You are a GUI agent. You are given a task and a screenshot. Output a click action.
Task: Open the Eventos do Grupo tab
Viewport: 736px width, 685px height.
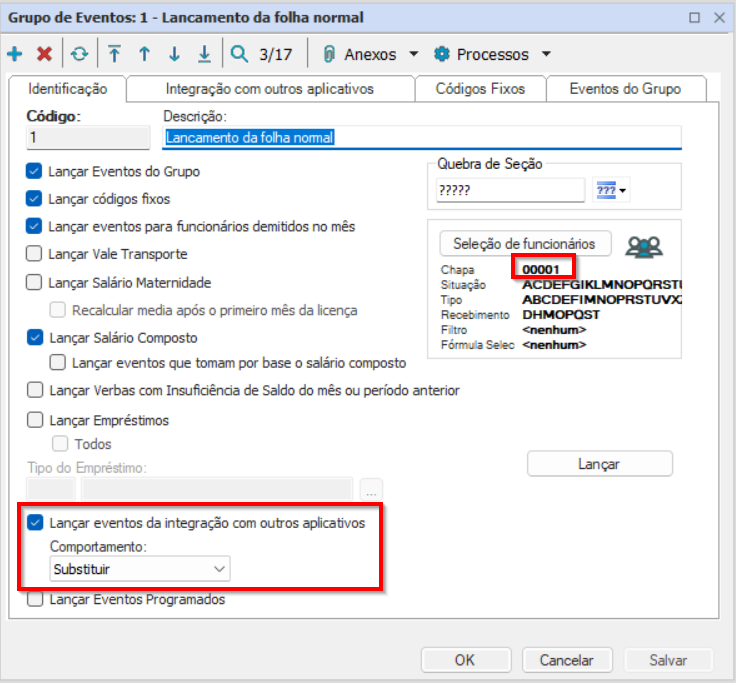point(625,89)
